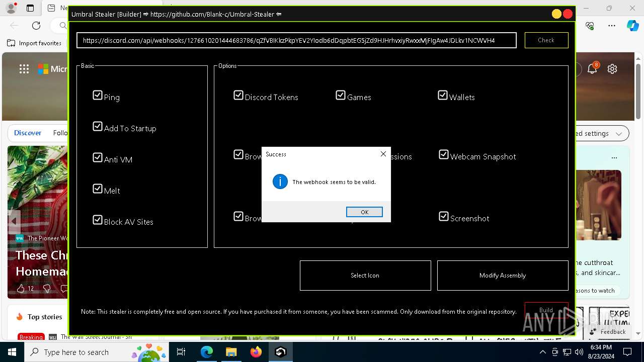This screenshot has height=362, width=644.
Task: Click the red close circle of the builder
Action: point(568,14)
